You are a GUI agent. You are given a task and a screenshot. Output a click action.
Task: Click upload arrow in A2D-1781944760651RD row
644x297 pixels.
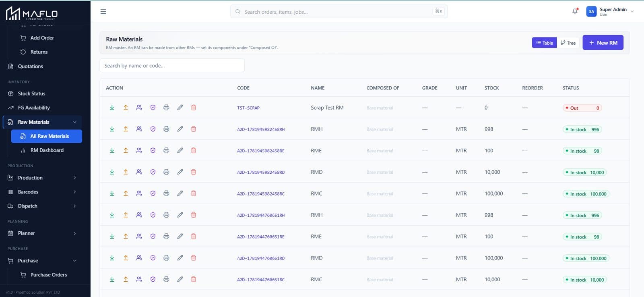[126, 258]
